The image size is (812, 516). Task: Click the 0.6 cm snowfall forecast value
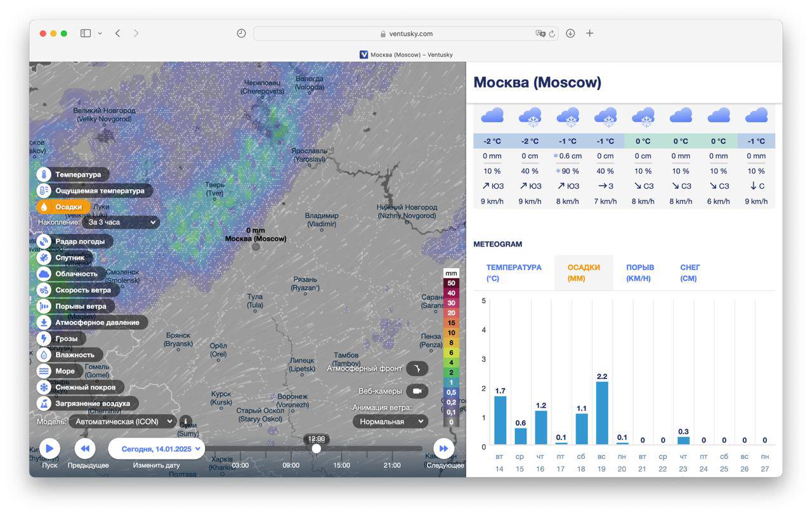tap(568, 156)
